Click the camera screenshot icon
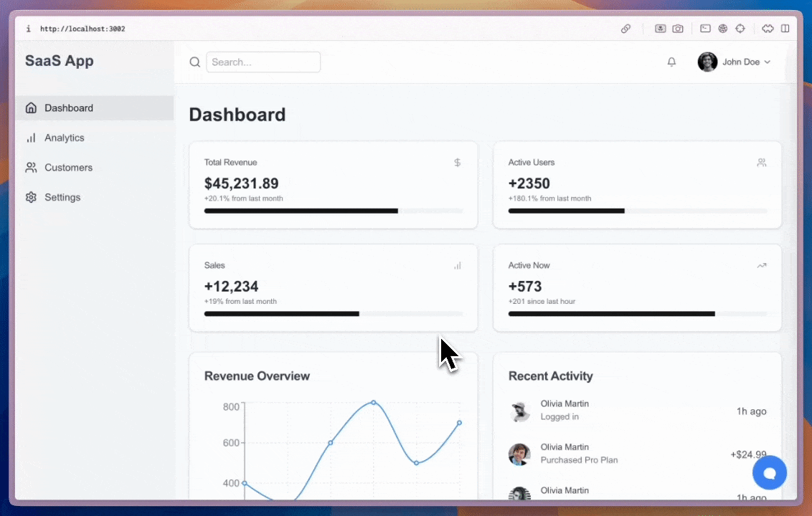812x516 pixels. click(x=678, y=29)
